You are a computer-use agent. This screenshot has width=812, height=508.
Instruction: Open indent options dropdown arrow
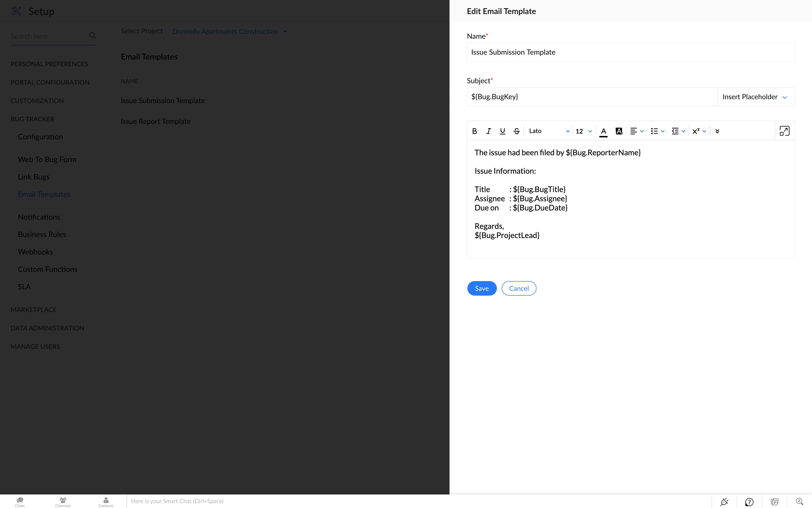click(683, 131)
